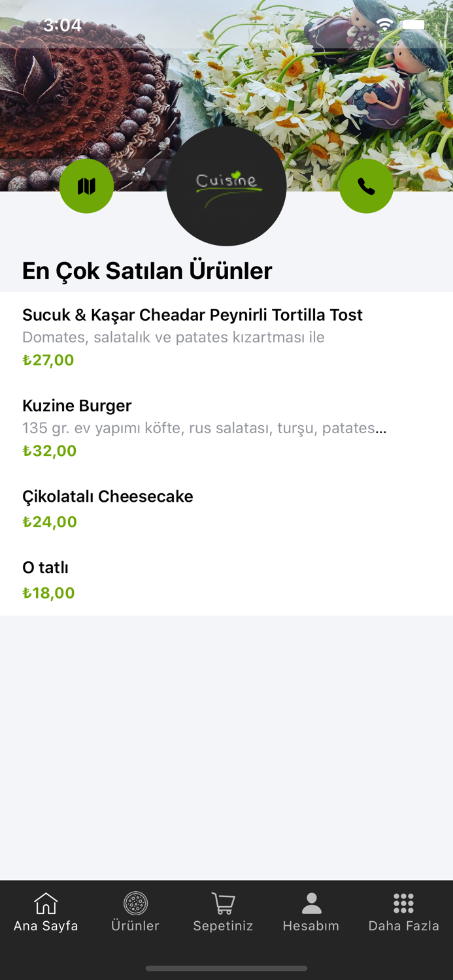The width and height of the screenshot is (453, 980).
Task: Tap the En Çok Satılan Ürünler heading
Action: (x=148, y=270)
